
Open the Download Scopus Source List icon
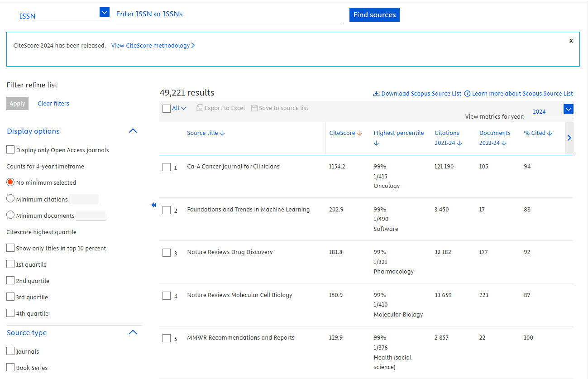pyautogui.click(x=376, y=93)
